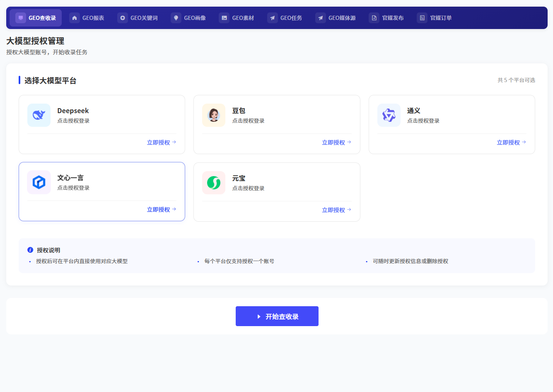Click the Deepseek whale logo
553x392 pixels.
click(x=39, y=115)
